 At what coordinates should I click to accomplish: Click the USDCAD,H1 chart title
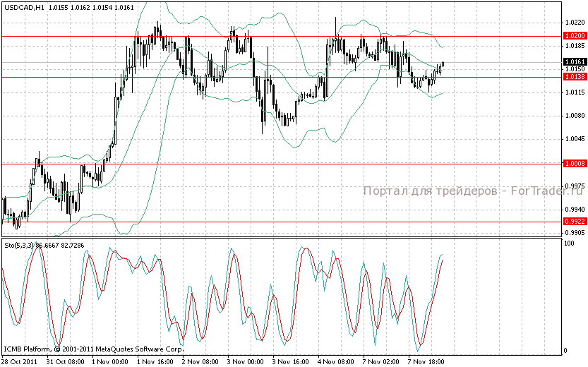coord(26,6)
